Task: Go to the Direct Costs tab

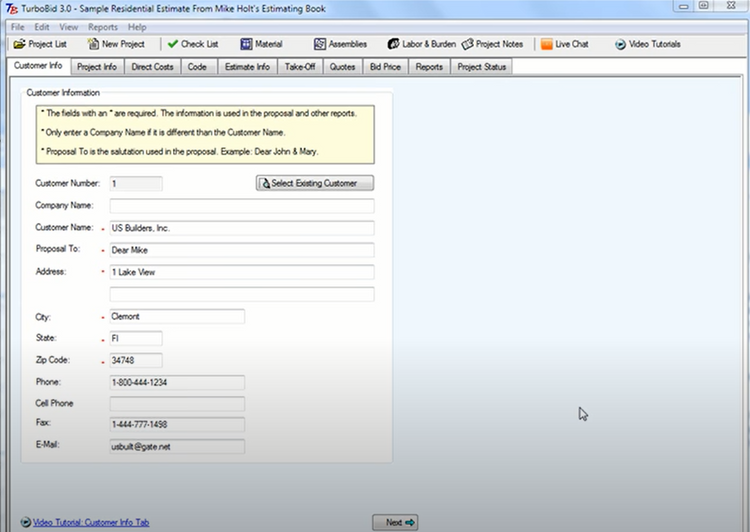Action: 153,67
